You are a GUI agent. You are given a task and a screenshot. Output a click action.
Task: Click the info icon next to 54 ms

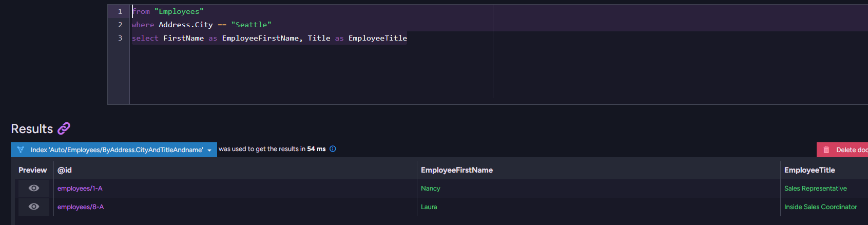coord(333,149)
